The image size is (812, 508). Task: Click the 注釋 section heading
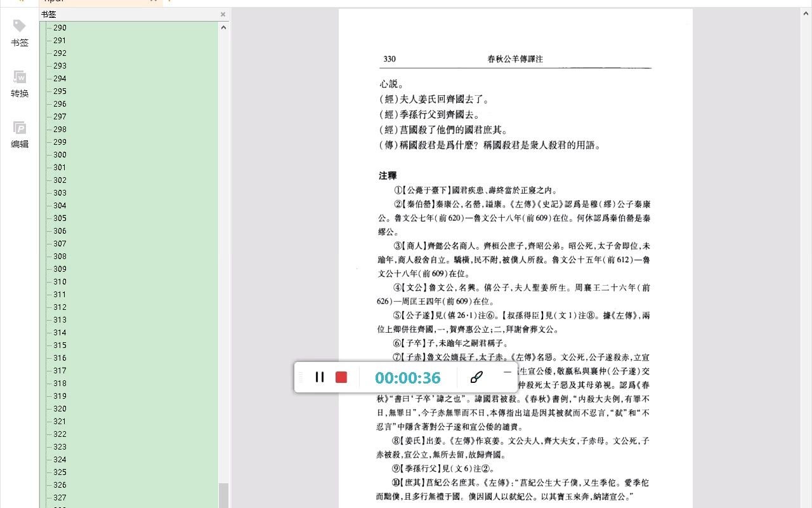click(388, 175)
